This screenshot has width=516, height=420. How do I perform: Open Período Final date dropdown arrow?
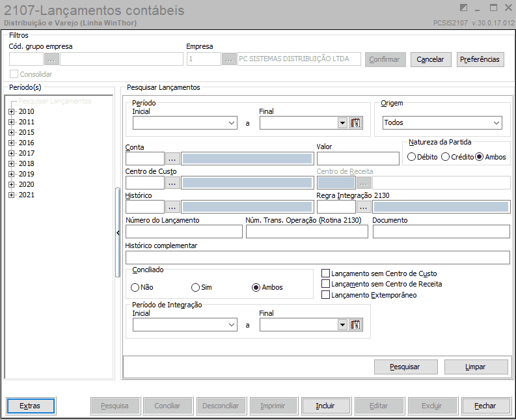pos(342,123)
